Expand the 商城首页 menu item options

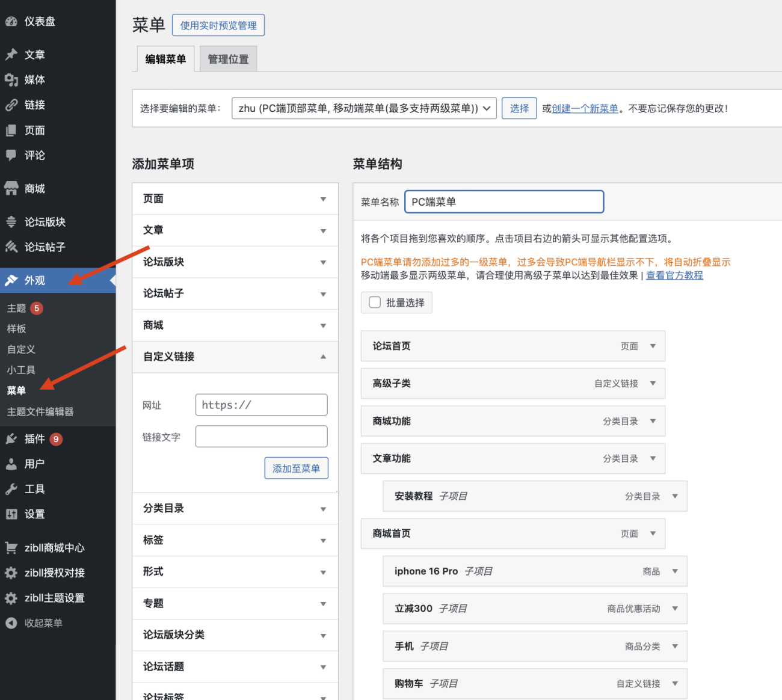[x=653, y=533]
